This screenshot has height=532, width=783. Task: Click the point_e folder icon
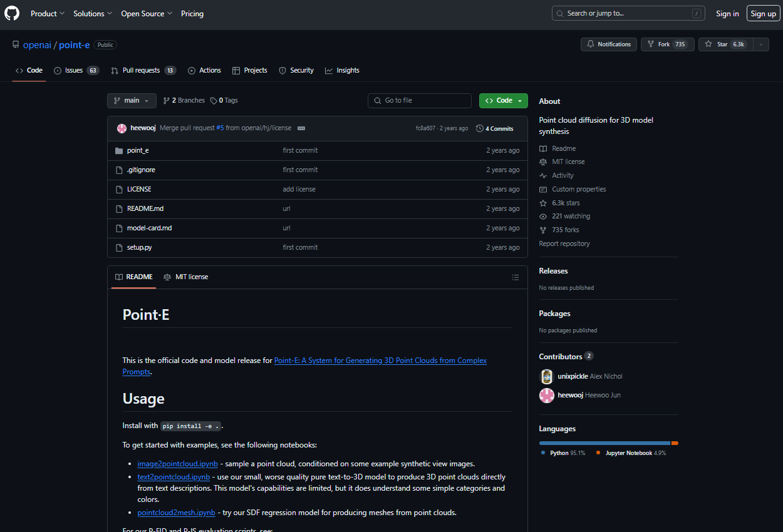(x=119, y=150)
